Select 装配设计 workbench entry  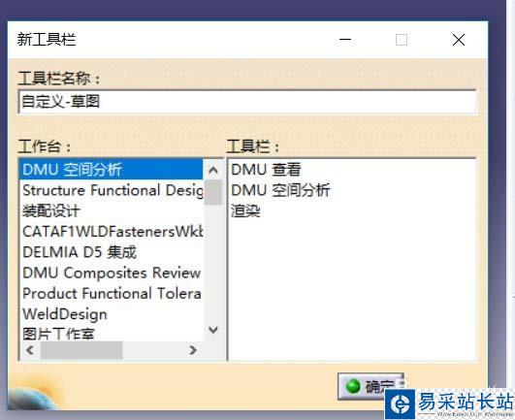[111, 210]
